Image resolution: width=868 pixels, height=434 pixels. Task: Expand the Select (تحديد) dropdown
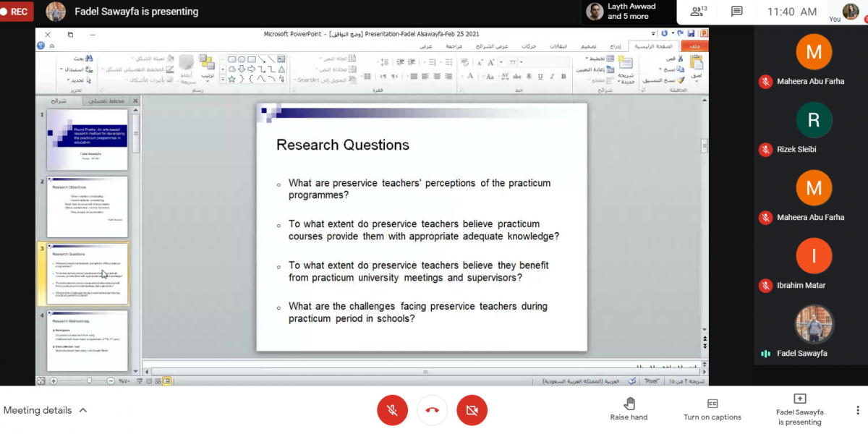click(x=68, y=80)
